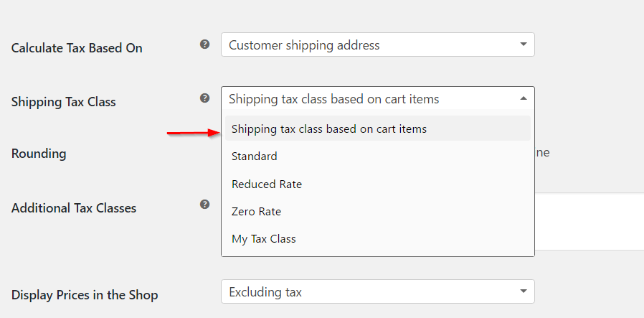
Task: Collapse Shipping Tax Class list via up arrow
Action: (x=523, y=98)
